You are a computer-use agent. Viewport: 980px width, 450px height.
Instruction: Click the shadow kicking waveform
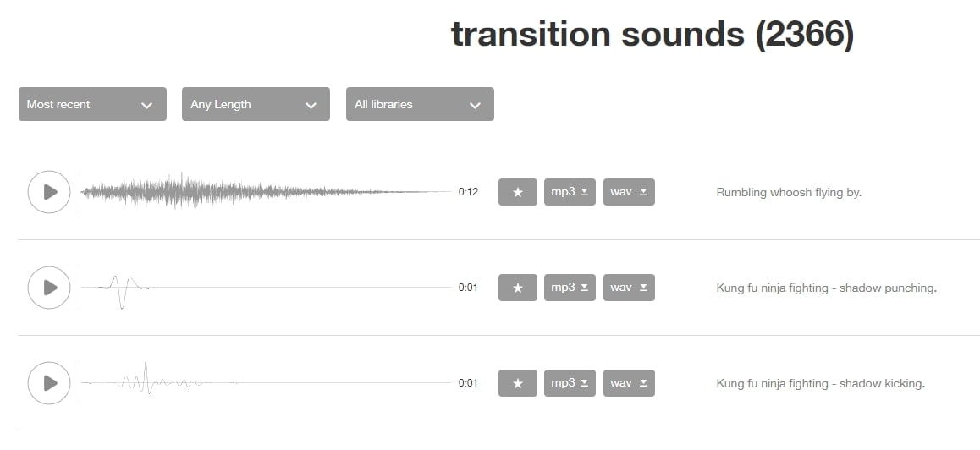[266, 383]
